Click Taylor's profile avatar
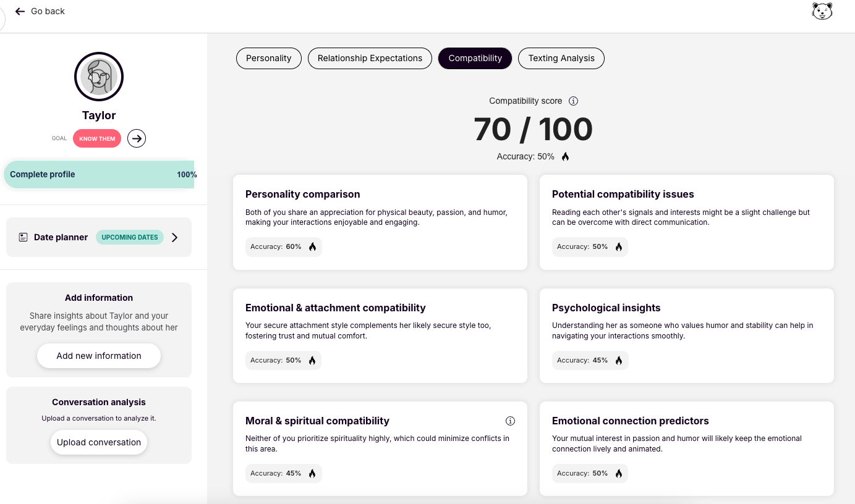The width and height of the screenshot is (855, 504). tap(99, 77)
